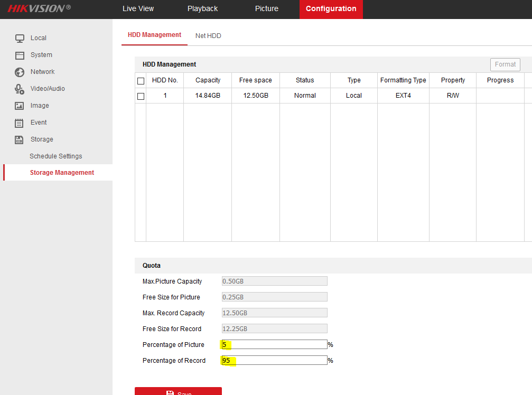Screen dimensions: 532x395
Task: Click the red Save button
Action: (x=178, y=391)
